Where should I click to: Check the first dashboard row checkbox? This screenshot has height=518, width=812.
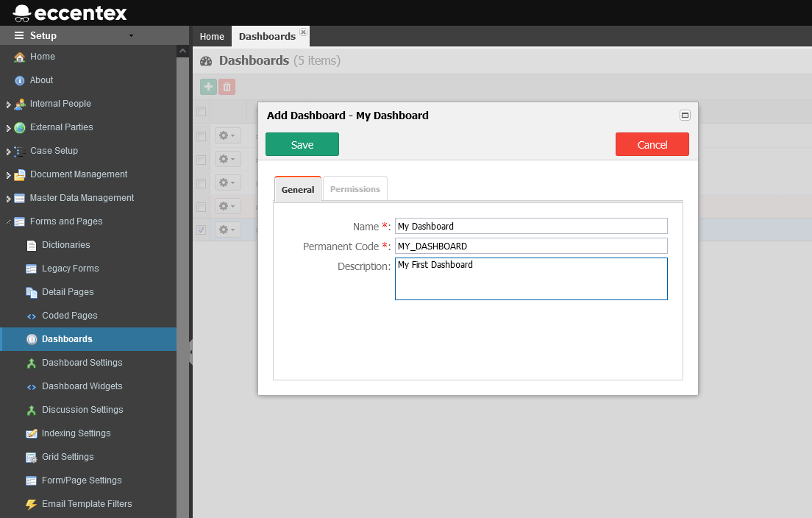(x=202, y=136)
